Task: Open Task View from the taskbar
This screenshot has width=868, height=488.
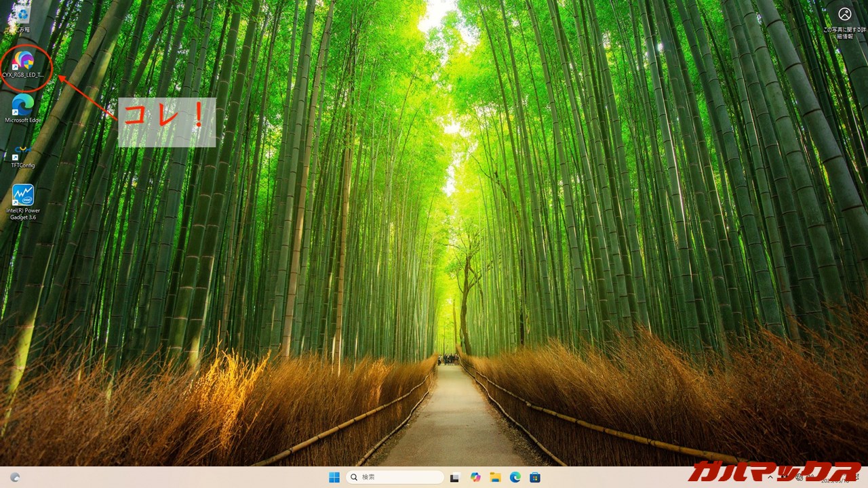Action: (455, 477)
